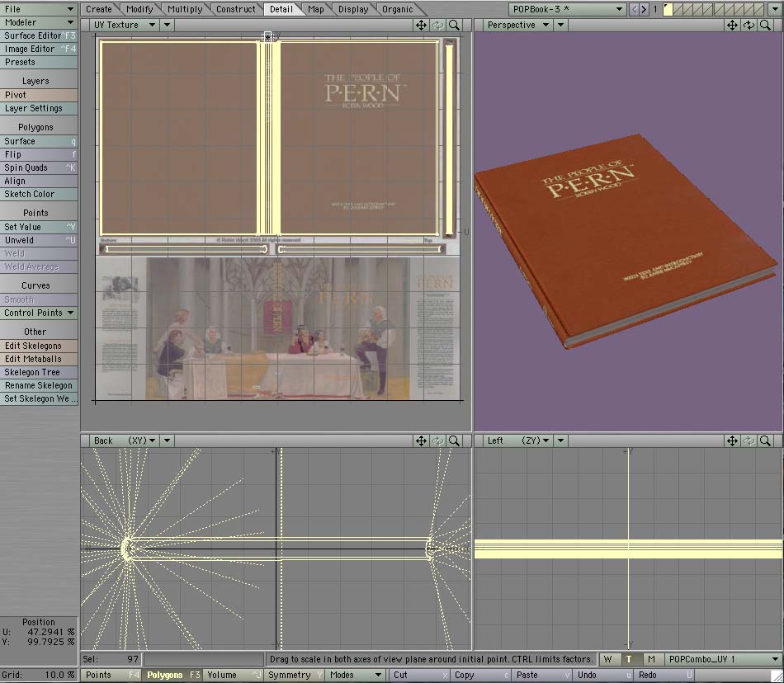Image resolution: width=784 pixels, height=683 pixels.
Task: Switch to the Multiply tab
Action: coord(185,9)
